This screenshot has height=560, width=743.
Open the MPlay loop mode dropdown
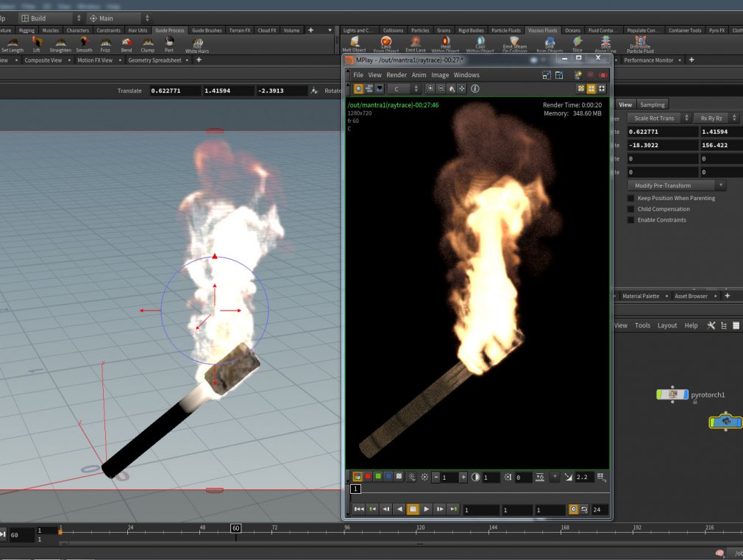(x=584, y=509)
